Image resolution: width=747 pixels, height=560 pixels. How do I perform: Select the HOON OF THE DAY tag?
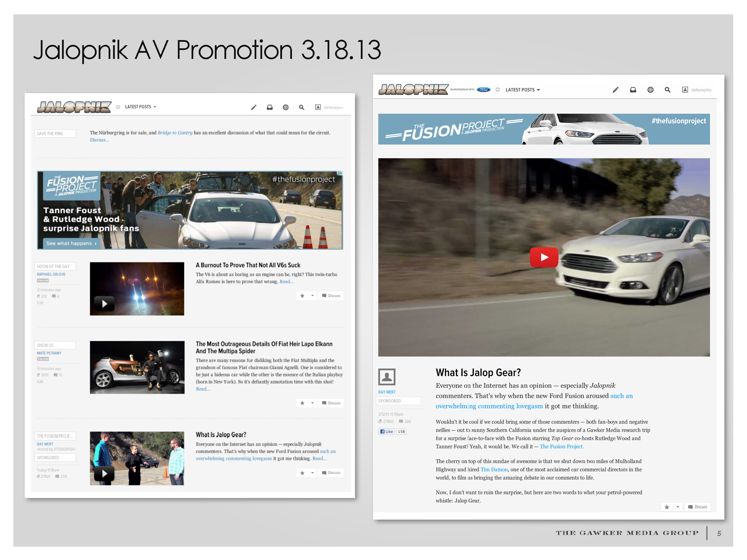55,266
